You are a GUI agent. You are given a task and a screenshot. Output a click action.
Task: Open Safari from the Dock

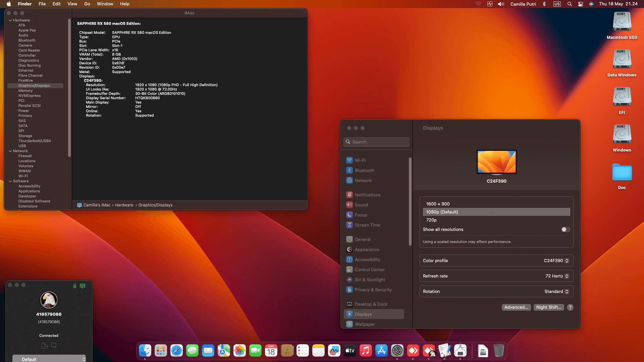pos(176,351)
